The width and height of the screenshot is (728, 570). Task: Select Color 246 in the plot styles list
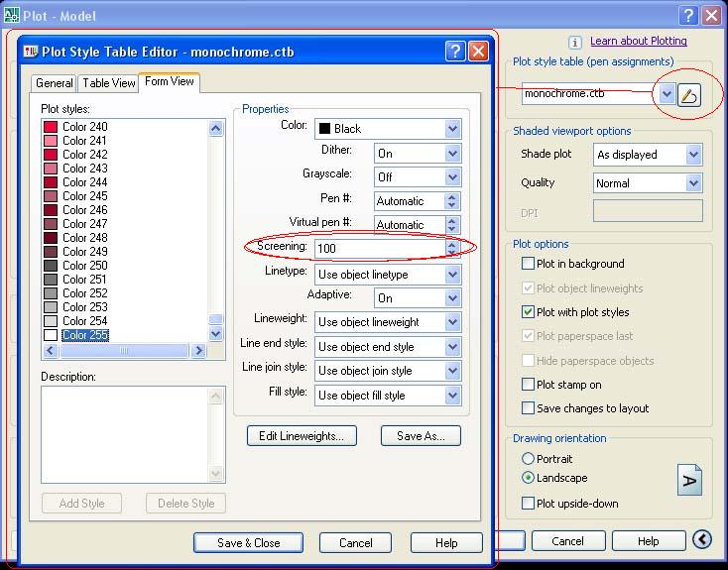(85, 210)
